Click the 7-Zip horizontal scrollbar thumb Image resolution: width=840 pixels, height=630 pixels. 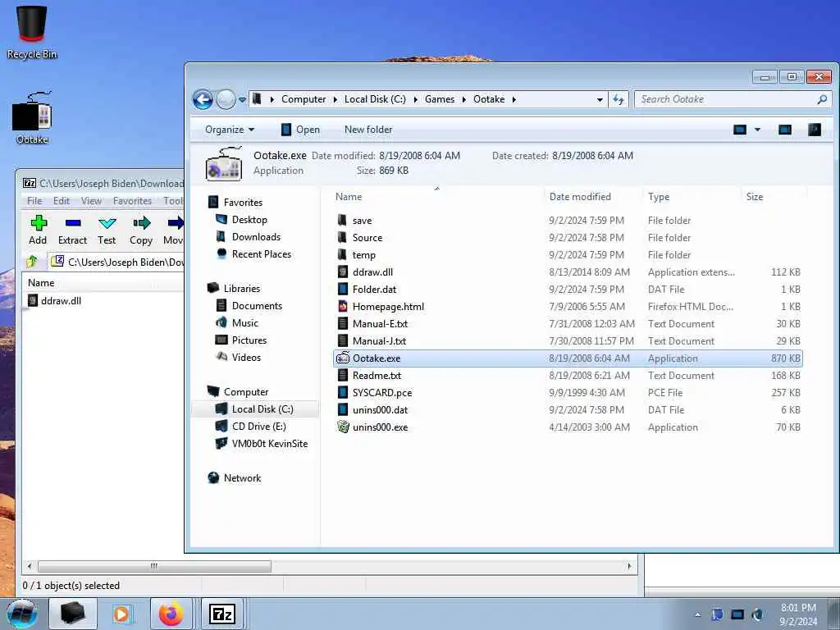[154, 566]
